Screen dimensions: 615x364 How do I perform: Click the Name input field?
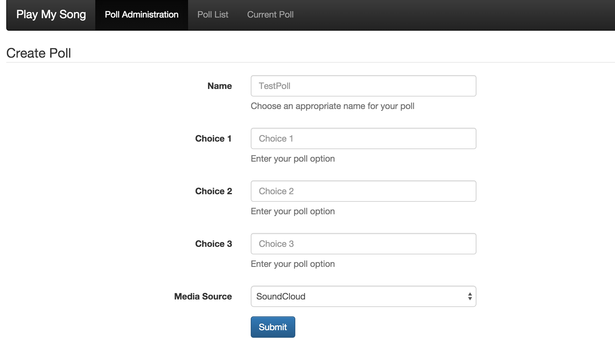pyautogui.click(x=363, y=86)
